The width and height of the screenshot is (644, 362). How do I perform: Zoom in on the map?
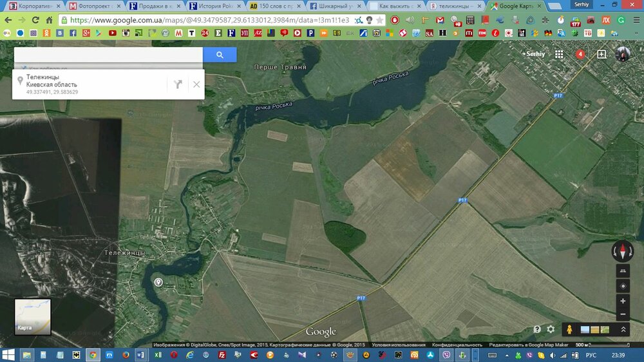623,301
